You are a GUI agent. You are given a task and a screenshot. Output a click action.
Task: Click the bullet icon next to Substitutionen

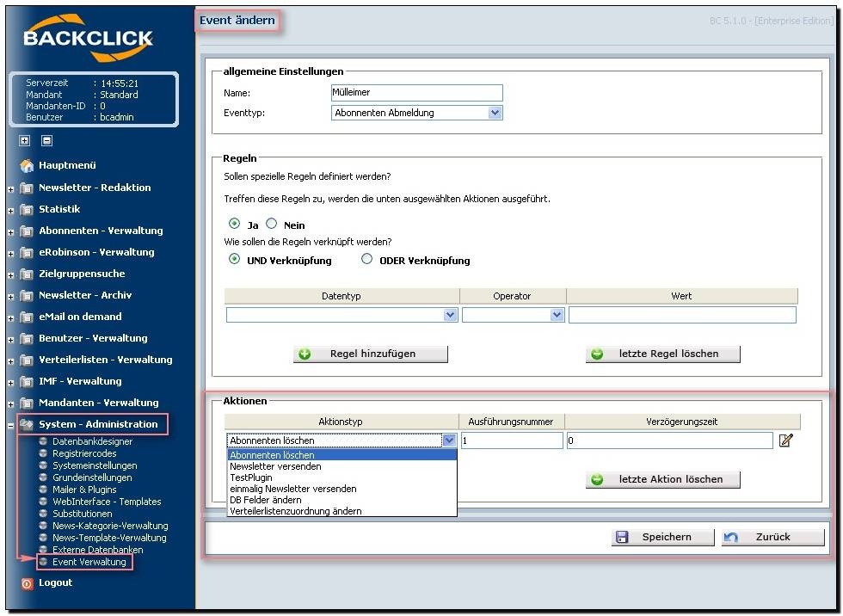(44, 514)
